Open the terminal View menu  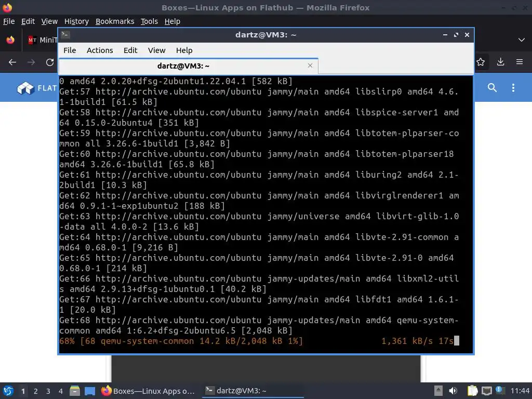pyautogui.click(x=156, y=50)
